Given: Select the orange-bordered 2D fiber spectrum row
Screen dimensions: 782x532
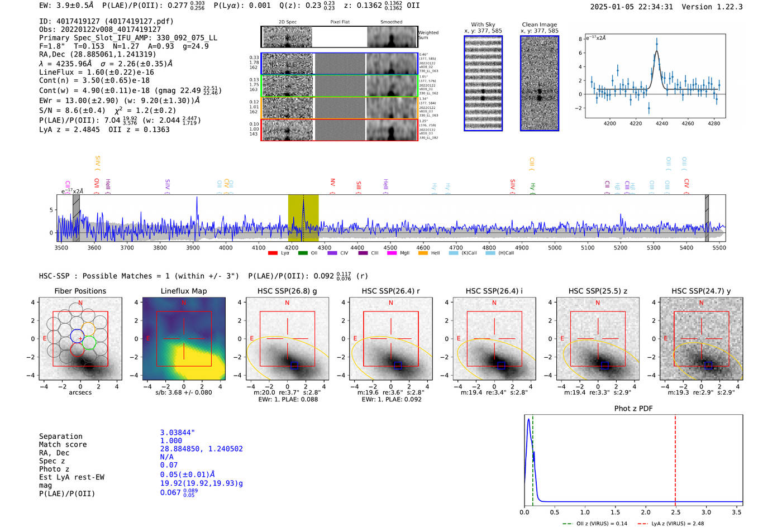Looking at the screenshot, I should 340,108.
